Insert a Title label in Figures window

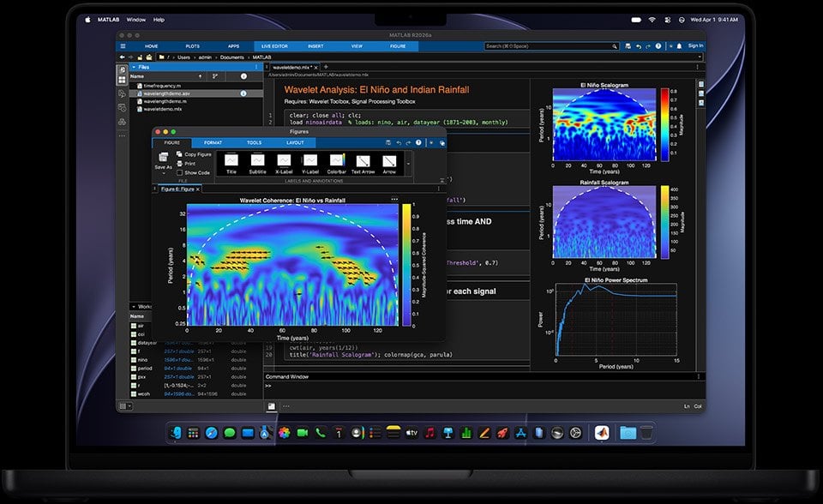pos(231,163)
